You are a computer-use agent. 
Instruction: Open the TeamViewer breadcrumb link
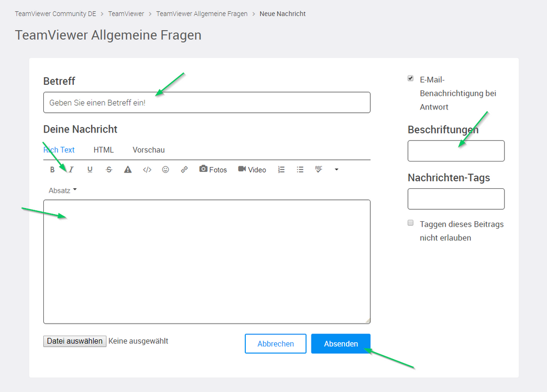click(x=126, y=14)
